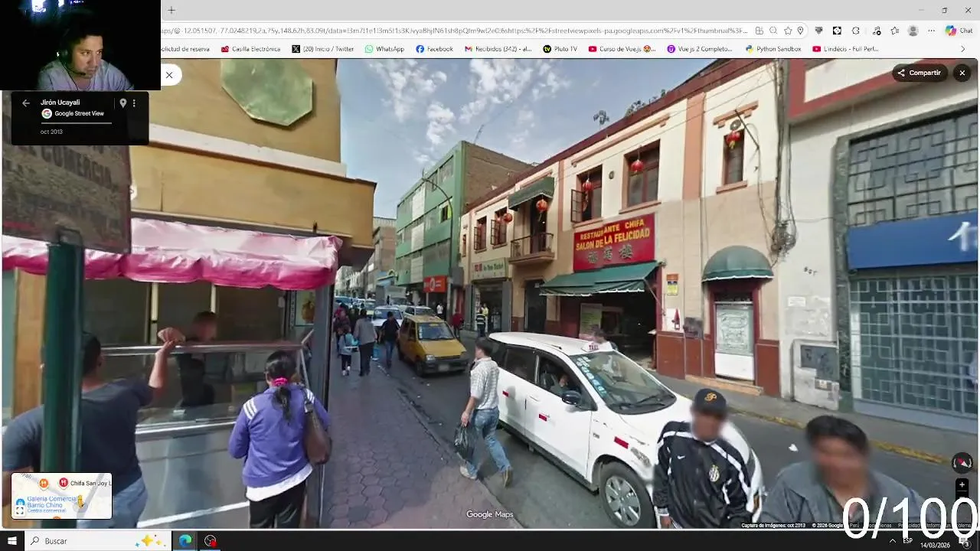The height and width of the screenshot is (551, 980).
Task: Open the Vue js 2 Completo bookmark
Action: (700, 49)
